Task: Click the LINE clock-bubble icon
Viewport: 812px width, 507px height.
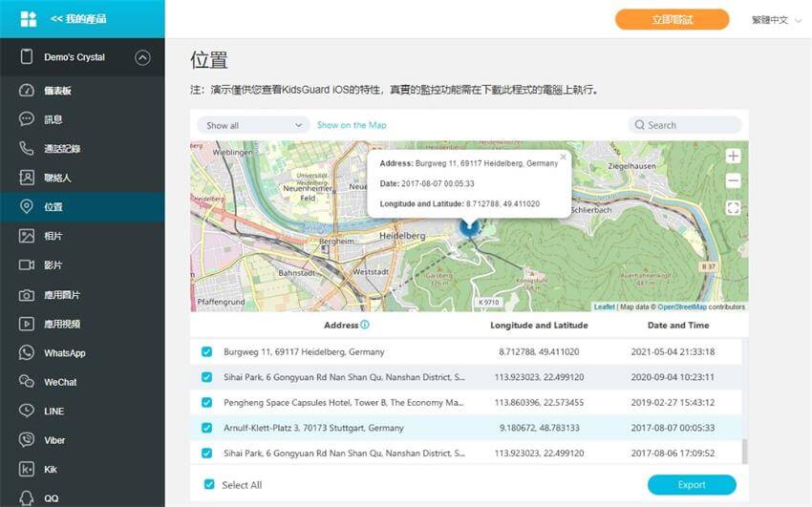Action: coord(27,411)
